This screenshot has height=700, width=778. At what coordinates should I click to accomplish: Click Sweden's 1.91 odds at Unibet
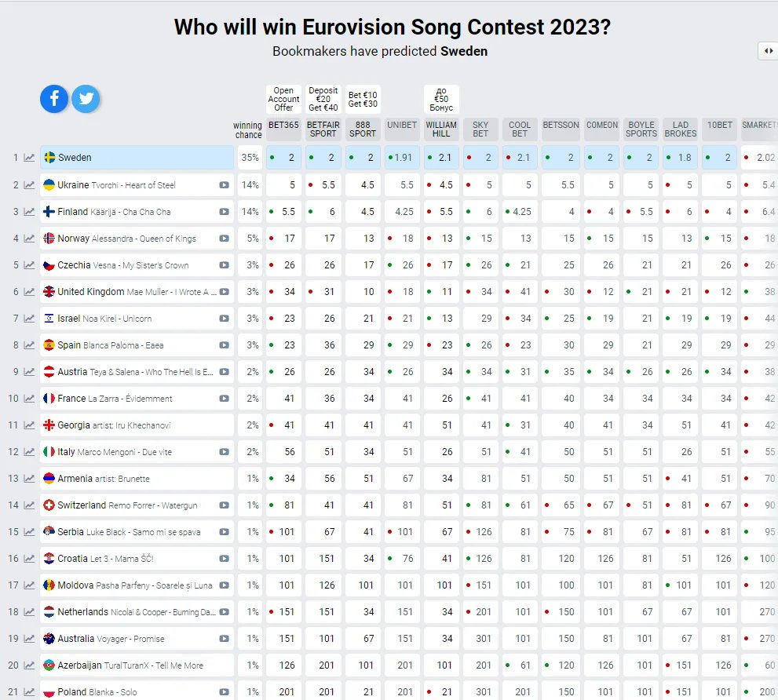tap(402, 158)
